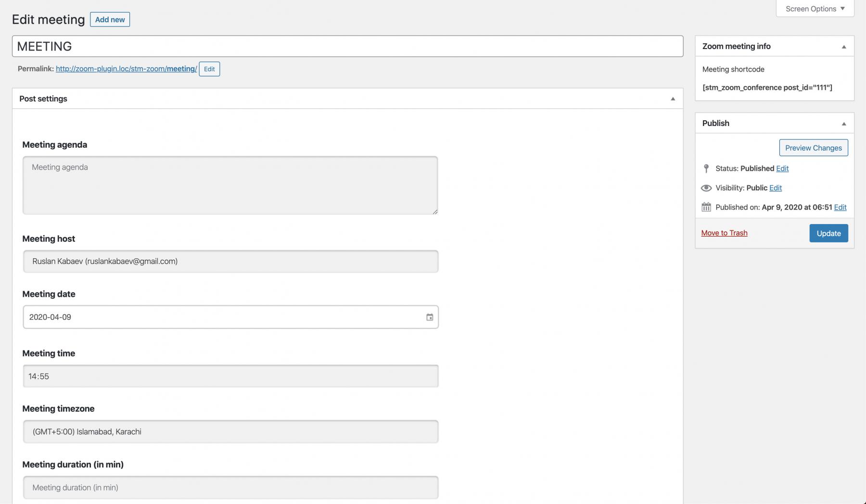Open the calendar picker in Meeting date
Image resolution: width=866 pixels, height=504 pixels.
[430, 317]
